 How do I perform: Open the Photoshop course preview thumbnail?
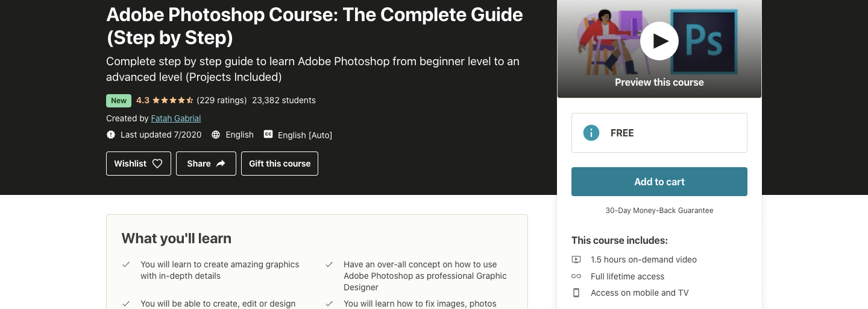click(659, 49)
